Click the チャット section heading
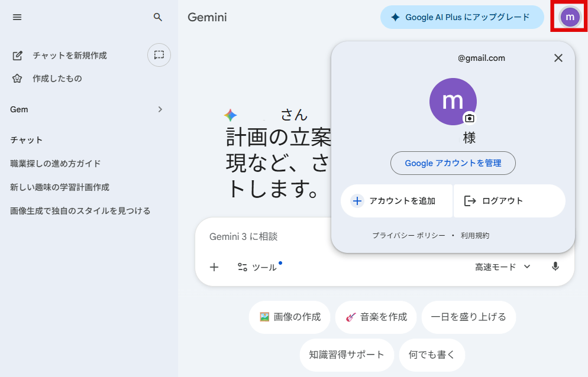Screen dimensions: 588x377 [x=26, y=140]
